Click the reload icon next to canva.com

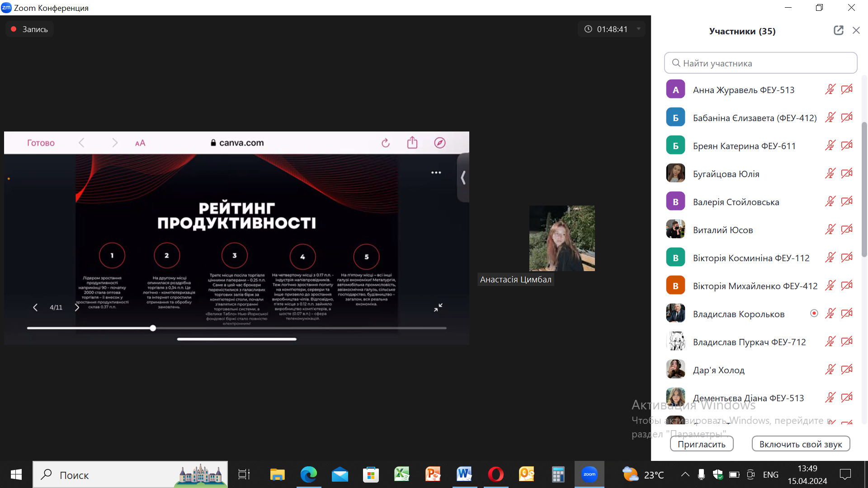[386, 143]
